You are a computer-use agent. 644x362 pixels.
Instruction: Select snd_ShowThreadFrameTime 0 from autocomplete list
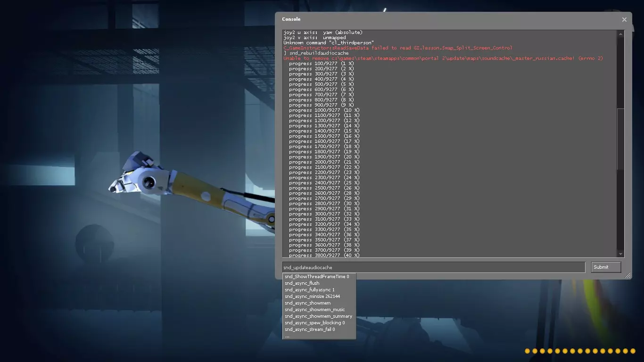(317, 277)
